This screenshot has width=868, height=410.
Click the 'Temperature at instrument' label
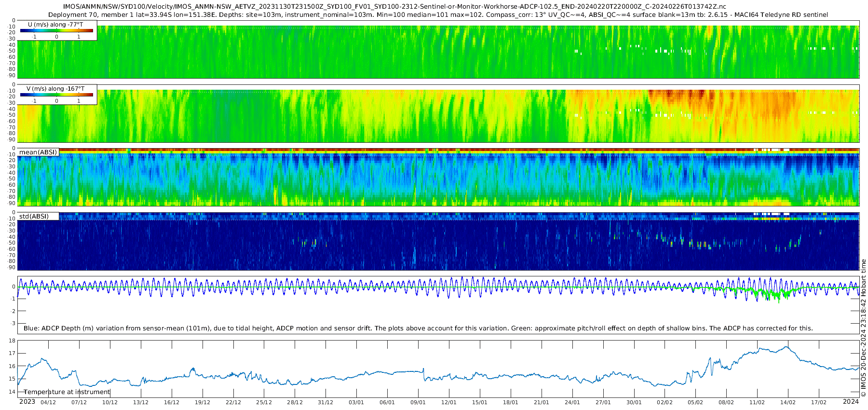67,392
